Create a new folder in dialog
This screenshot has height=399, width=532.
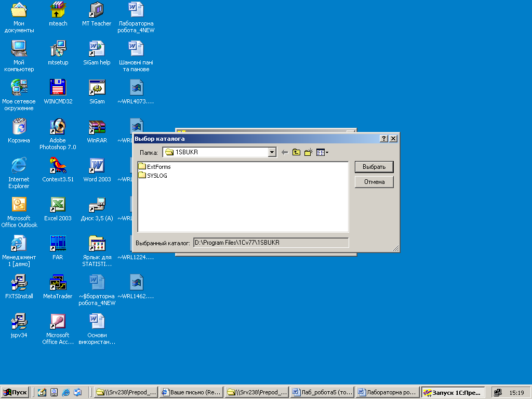click(308, 152)
